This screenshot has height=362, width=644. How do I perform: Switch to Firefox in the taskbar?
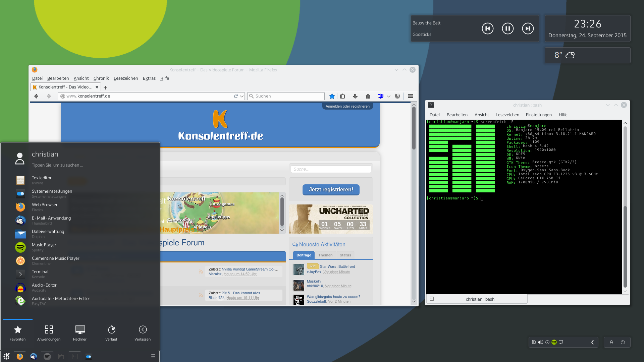tap(20, 356)
